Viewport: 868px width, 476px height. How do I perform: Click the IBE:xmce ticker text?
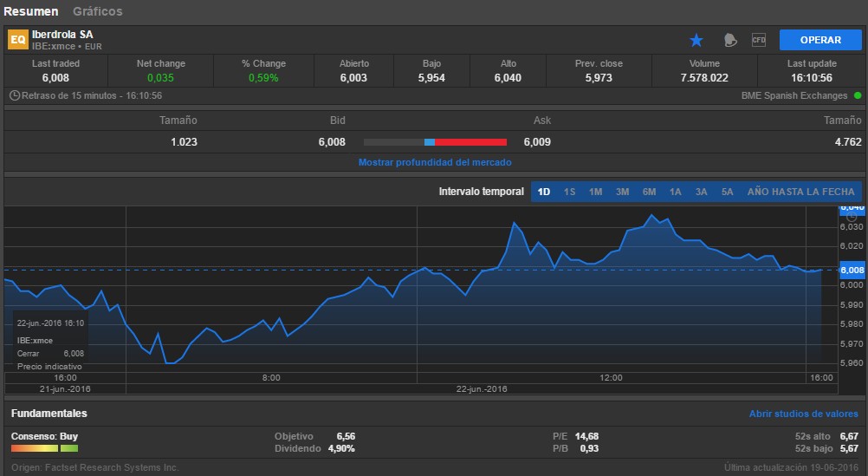[53, 47]
